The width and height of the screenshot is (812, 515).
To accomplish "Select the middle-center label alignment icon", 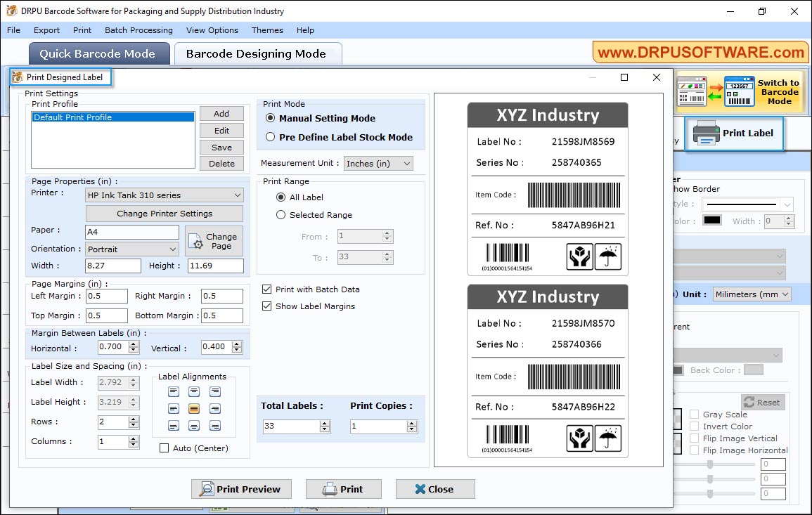I will point(193,408).
